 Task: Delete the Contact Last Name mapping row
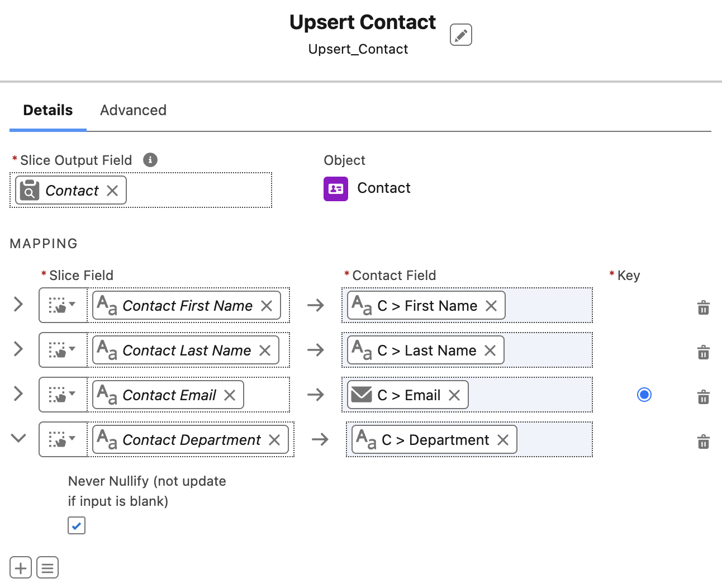coord(703,352)
